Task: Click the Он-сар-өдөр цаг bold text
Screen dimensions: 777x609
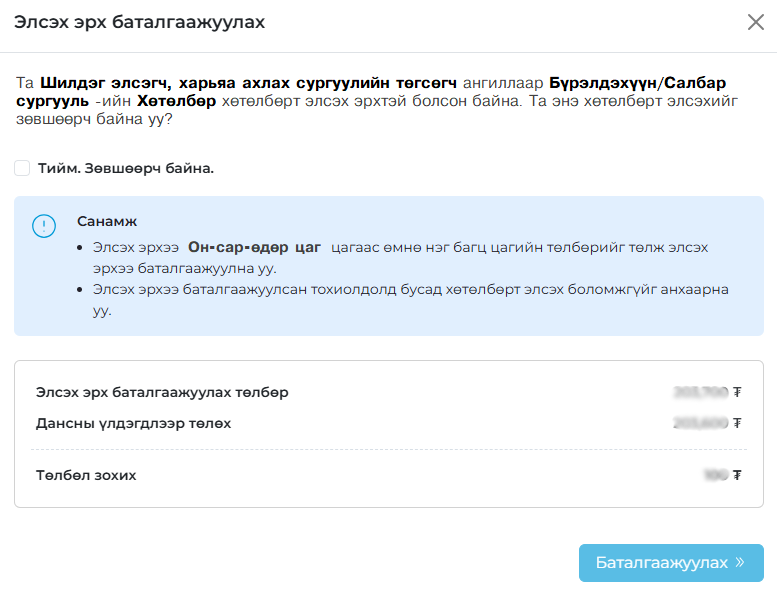Action: coord(254,247)
